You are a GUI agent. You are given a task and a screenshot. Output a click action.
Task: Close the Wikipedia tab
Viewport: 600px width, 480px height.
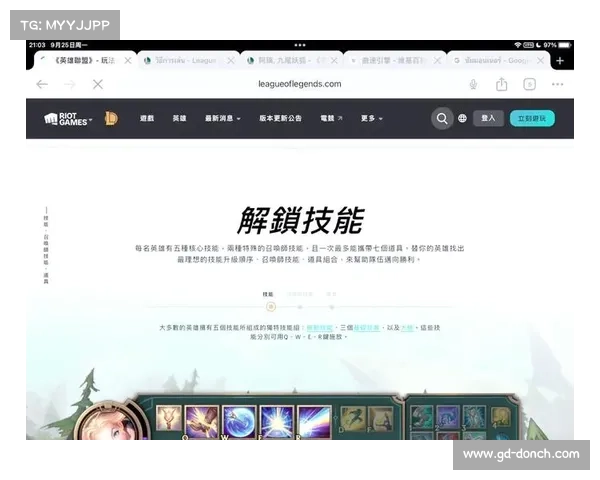[x=437, y=60]
